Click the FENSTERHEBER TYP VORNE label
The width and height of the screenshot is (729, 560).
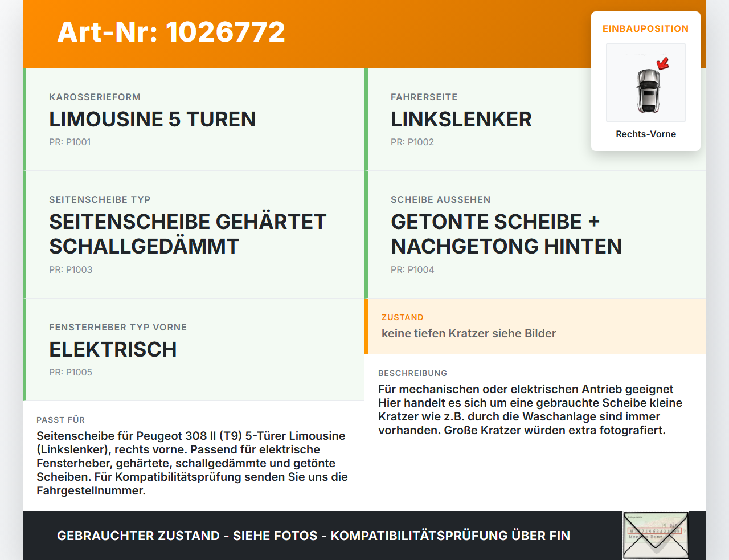coord(118,327)
